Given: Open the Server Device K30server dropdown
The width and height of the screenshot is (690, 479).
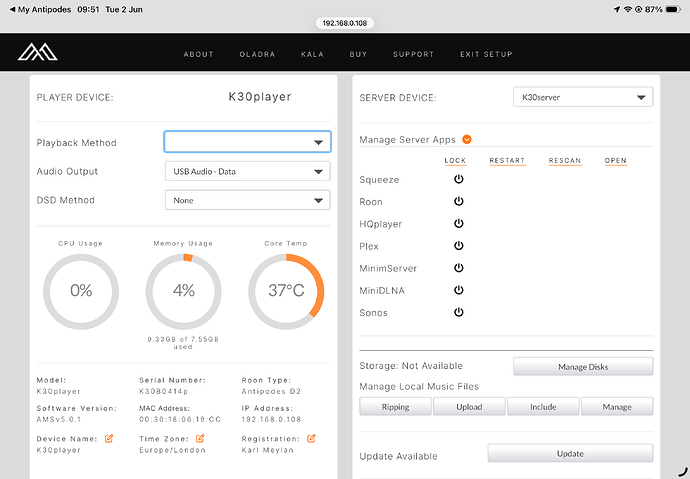Looking at the screenshot, I should tap(583, 97).
